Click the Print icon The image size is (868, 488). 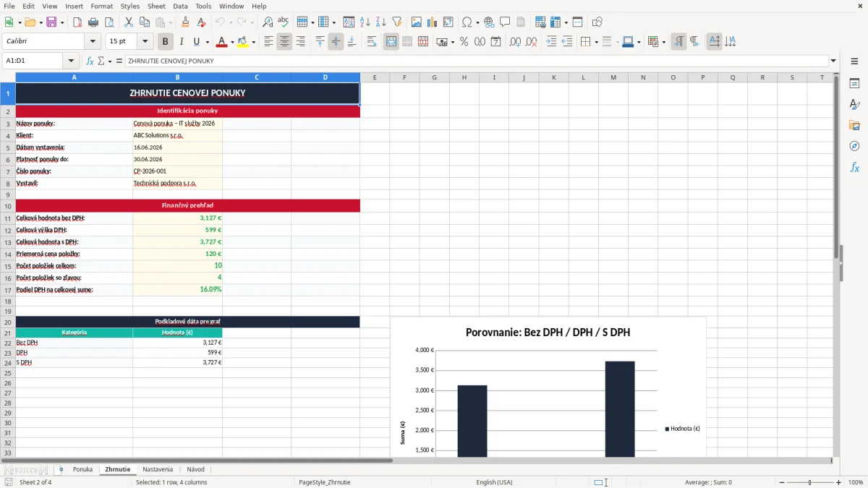point(93,22)
